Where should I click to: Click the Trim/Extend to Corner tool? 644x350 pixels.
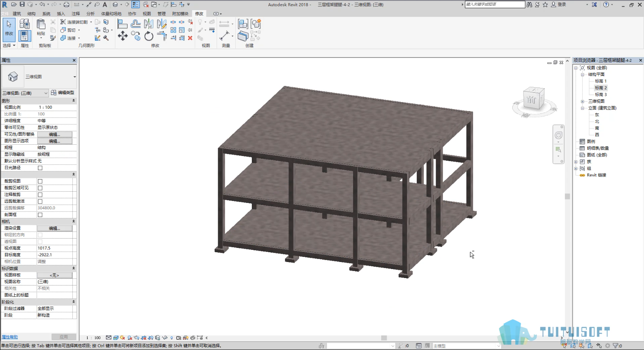(x=161, y=36)
